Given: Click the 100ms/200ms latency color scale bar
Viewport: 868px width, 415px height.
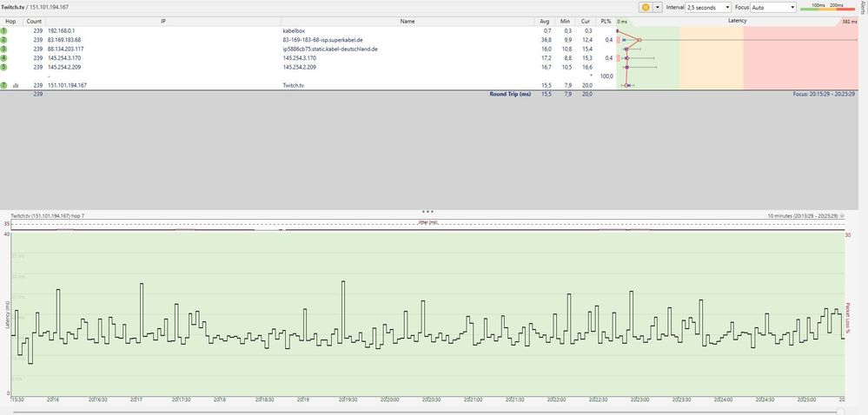Looking at the screenshot, I should tap(827, 9).
